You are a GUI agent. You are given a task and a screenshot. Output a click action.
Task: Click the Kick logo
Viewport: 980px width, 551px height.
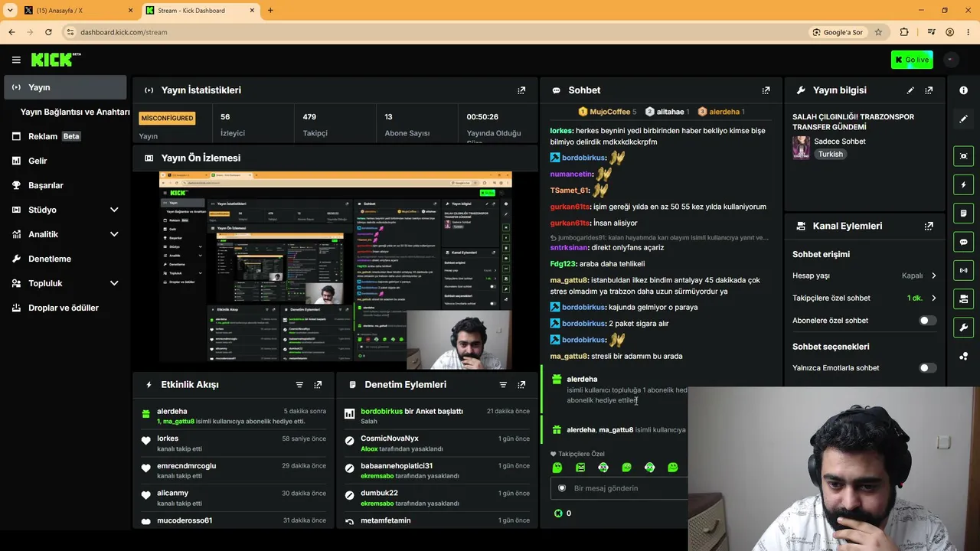click(55, 60)
